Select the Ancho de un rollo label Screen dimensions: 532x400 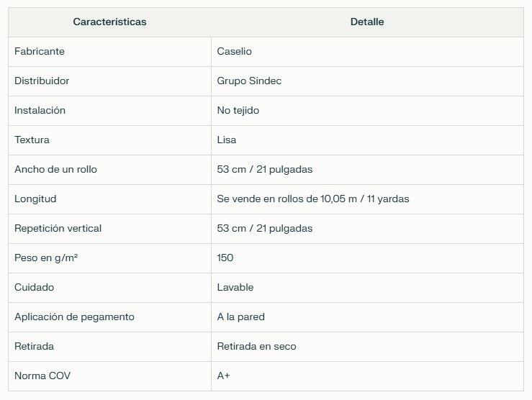tap(55, 170)
